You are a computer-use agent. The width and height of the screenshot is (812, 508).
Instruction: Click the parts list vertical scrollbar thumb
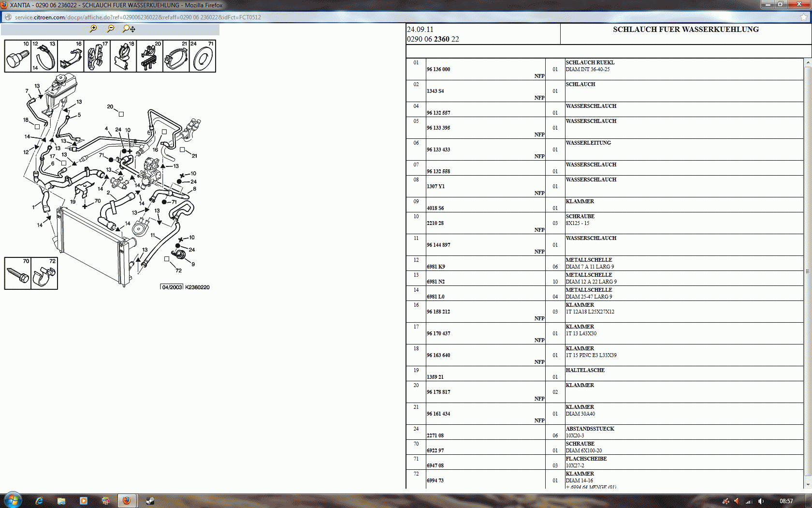(x=808, y=271)
